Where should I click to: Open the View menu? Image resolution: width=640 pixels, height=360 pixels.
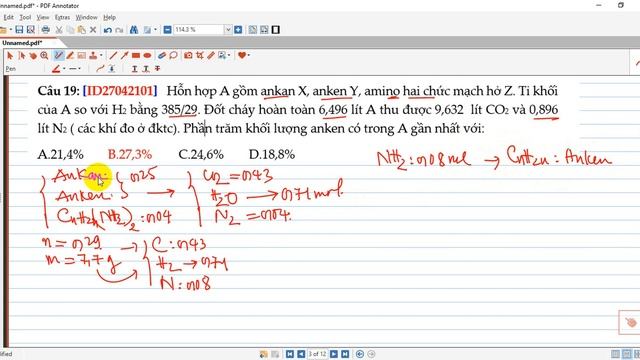(43, 18)
